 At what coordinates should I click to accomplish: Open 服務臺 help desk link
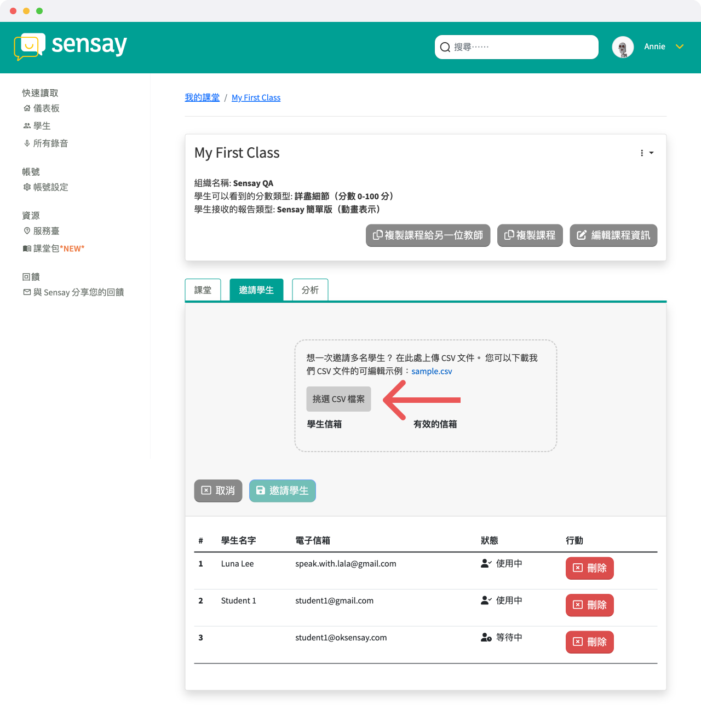click(x=47, y=231)
